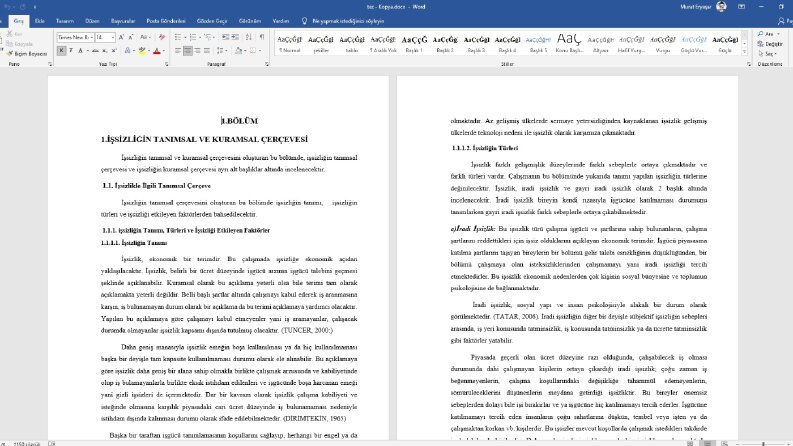This screenshot has width=793, height=446.
Task: Click the increase font size icon
Action: [x=121, y=37]
